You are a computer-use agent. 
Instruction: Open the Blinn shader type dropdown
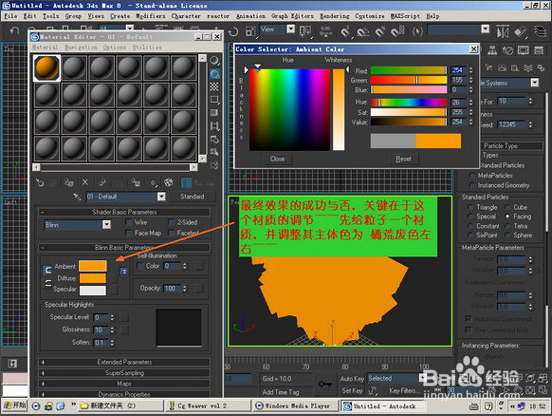click(x=106, y=225)
